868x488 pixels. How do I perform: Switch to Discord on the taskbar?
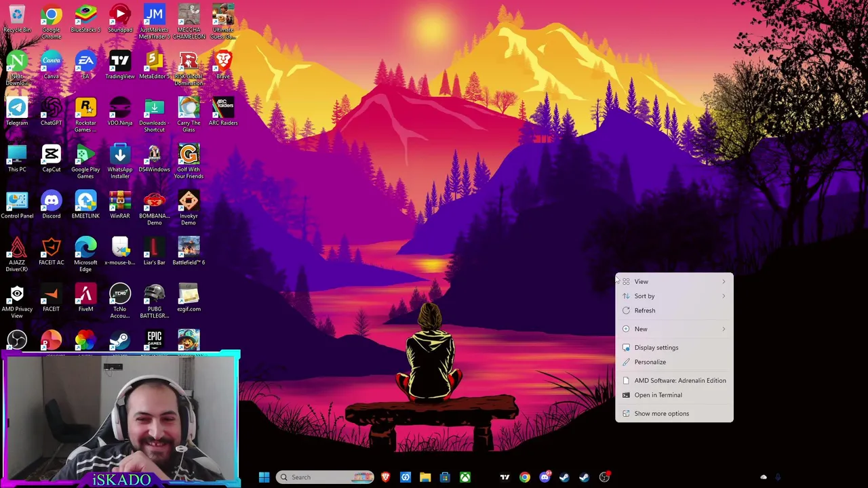point(545,477)
